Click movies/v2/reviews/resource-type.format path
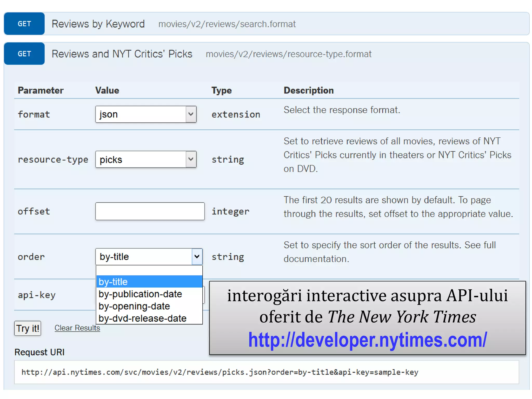 [x=288, y=54]
